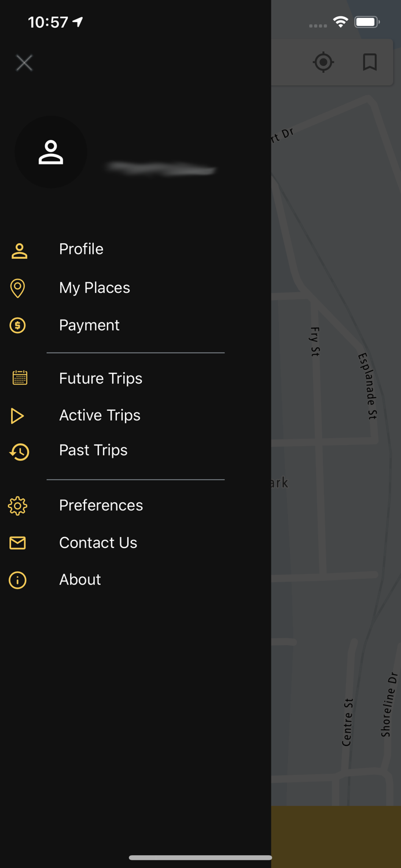Viewport: 401px width, 868px height.
Task: Select the About info icon
Action: [18, 580]
